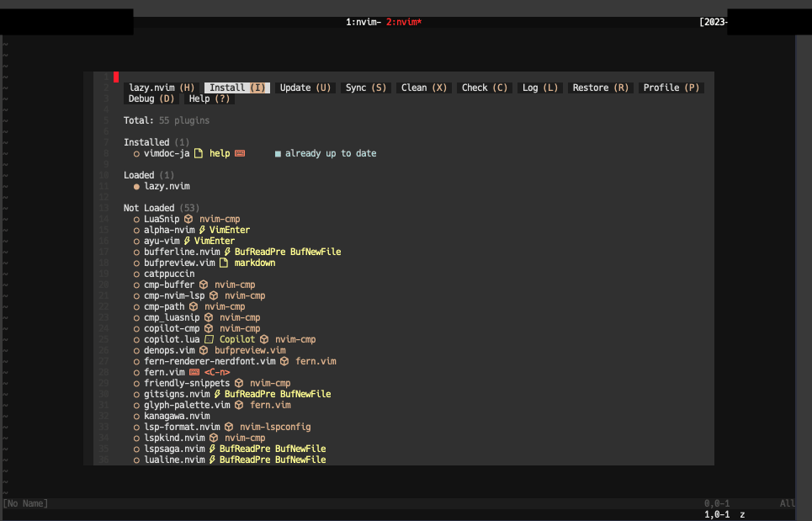The image size is (812, 521).
Task: Click the event bolt icon on gitsigns.nvim row
Action: [x=217, y=394]
